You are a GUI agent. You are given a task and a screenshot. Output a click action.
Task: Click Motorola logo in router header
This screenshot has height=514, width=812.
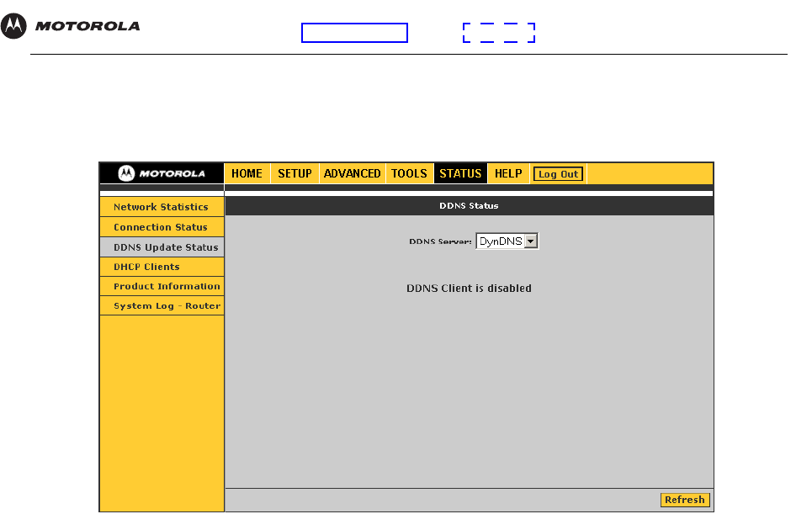(x=162, y=173)
